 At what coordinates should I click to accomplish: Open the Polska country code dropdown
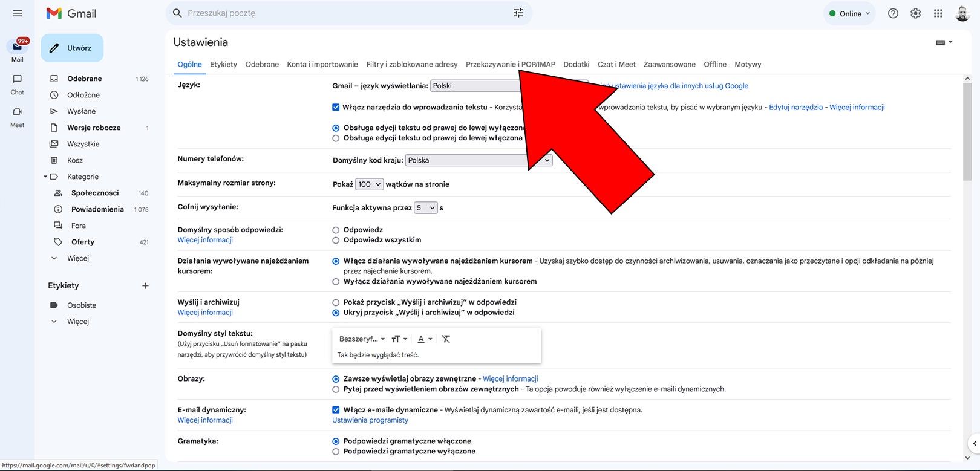pos(479,160)
